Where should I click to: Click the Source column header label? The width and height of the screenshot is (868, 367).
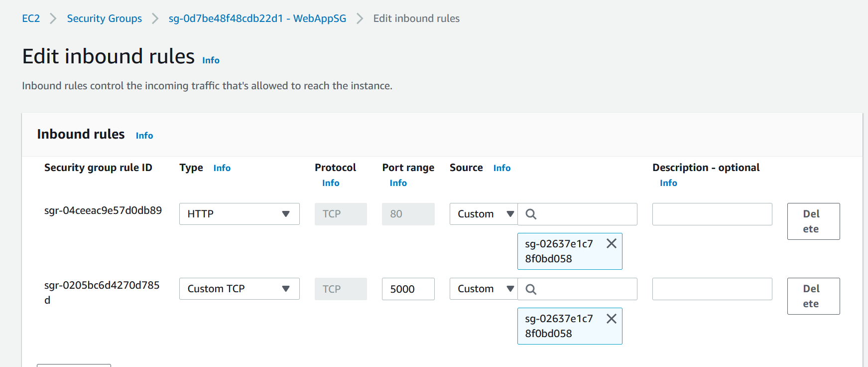tap(466, 168)
